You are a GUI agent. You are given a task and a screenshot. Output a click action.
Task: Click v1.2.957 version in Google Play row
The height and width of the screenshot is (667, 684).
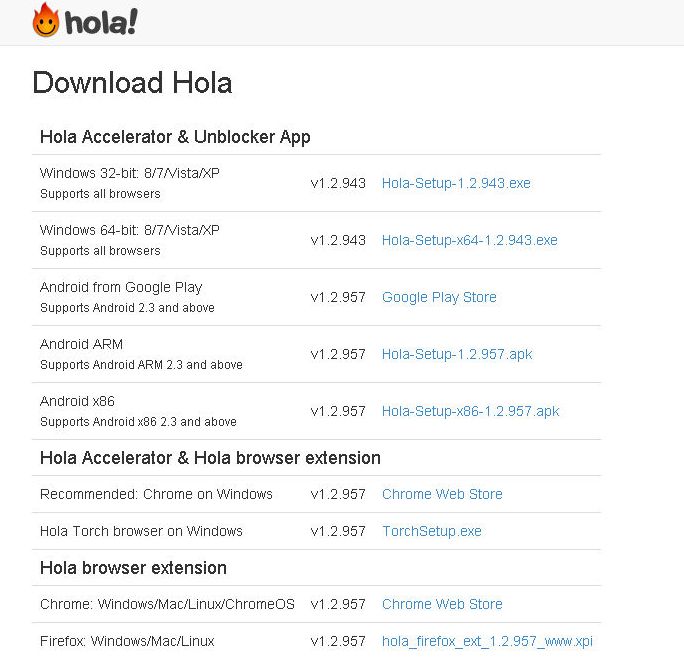point(338,298)
